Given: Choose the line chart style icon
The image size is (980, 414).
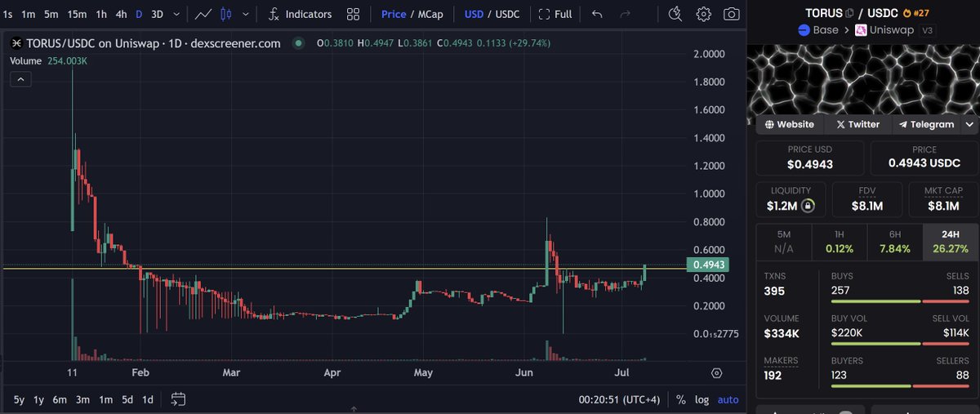Looking at the screenshot, I should [203, 14].
